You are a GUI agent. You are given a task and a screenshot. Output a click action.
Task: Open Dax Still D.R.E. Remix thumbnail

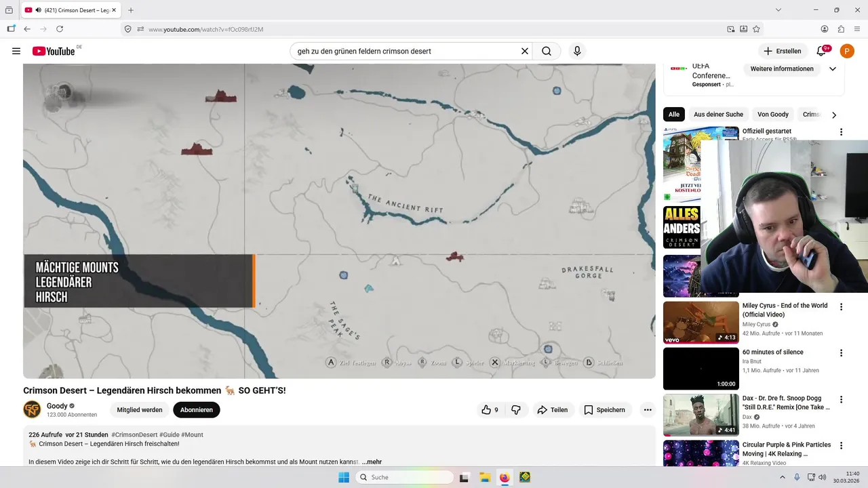coord(701,415)
